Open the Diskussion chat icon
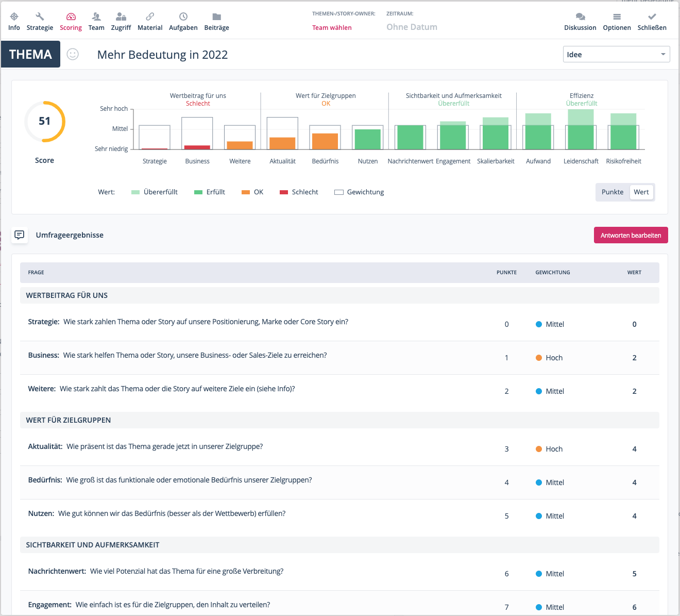 point(580,17)
